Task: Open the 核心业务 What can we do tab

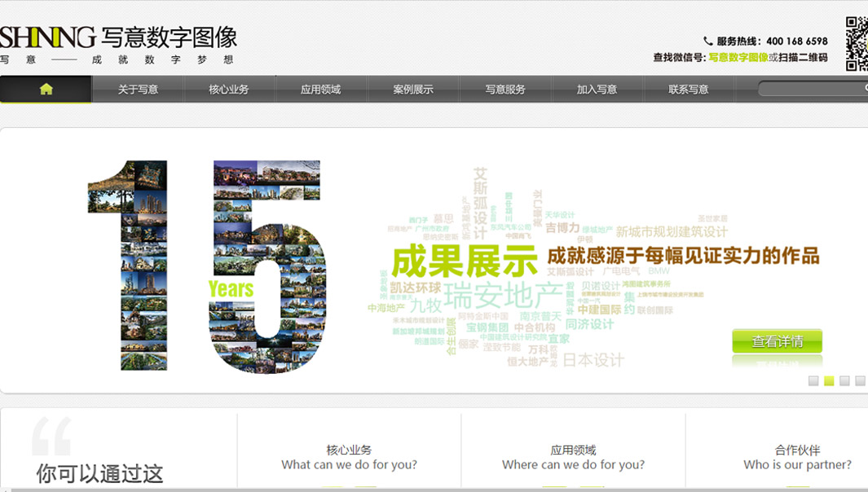Action: [350, 457]
